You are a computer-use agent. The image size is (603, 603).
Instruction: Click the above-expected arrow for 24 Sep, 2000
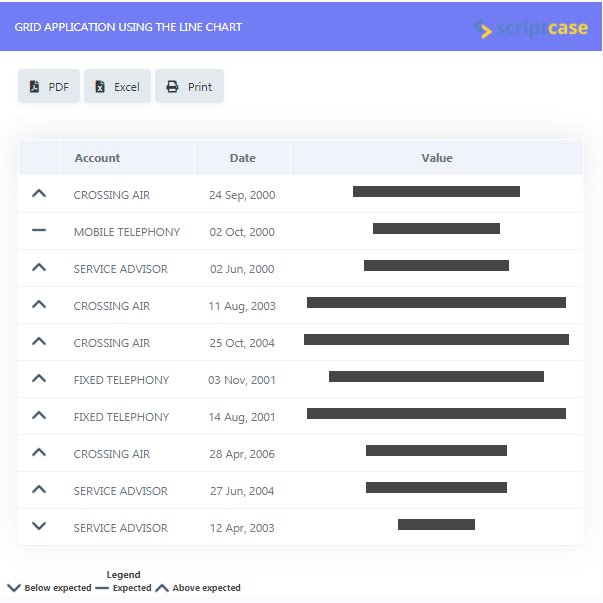39,193
